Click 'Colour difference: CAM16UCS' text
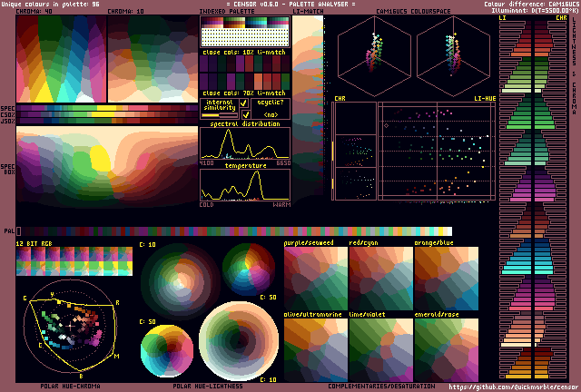Image resolution: width=581 pixels, height=392 pixels. (531, 4)
